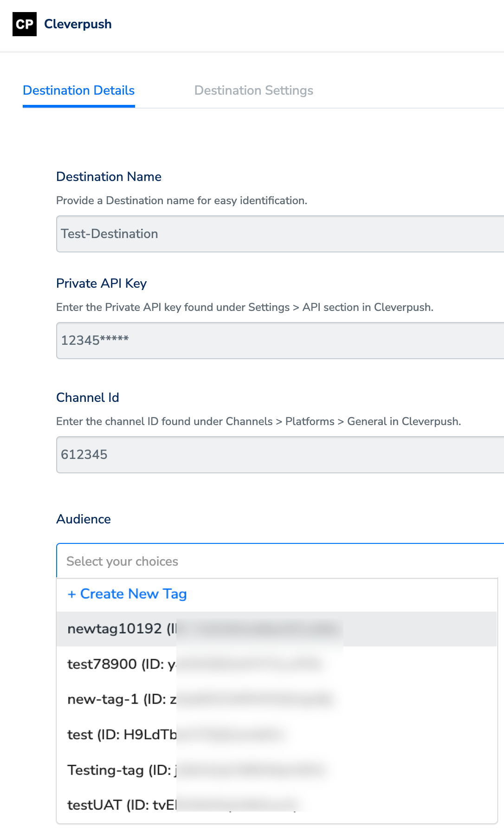
Task: Click '+ Create New Tag' link
Action: tap(127, 594)
